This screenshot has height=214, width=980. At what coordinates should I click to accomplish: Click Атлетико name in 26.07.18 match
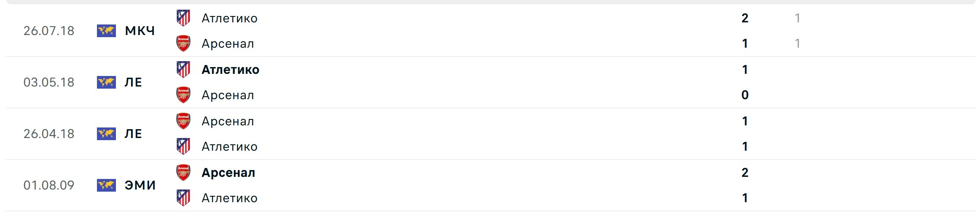[x=229, y=18]
